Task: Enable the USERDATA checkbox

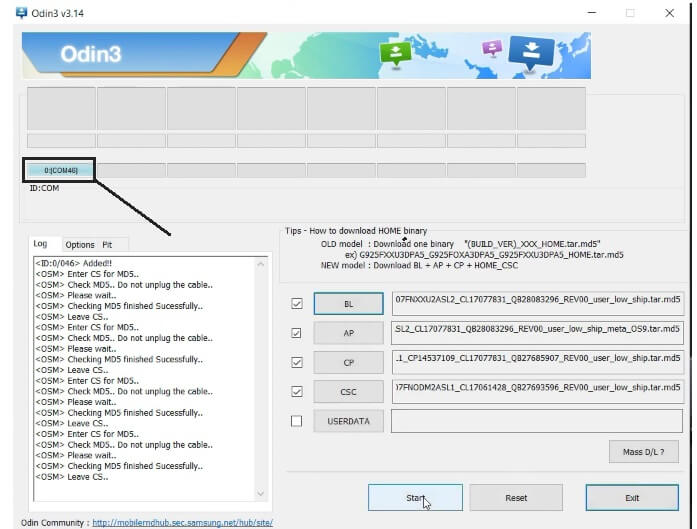Action: pos(296,421)
